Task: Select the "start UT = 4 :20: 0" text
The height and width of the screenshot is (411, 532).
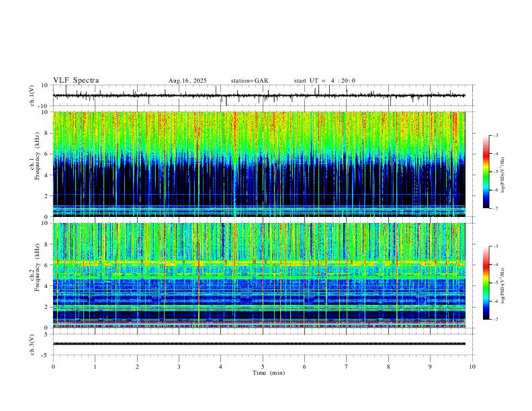Action: pos(324,81)
